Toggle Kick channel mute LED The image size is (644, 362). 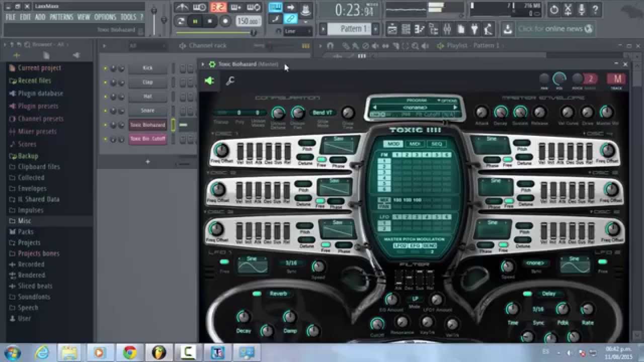pyautogui.click(x=105, y=68)
